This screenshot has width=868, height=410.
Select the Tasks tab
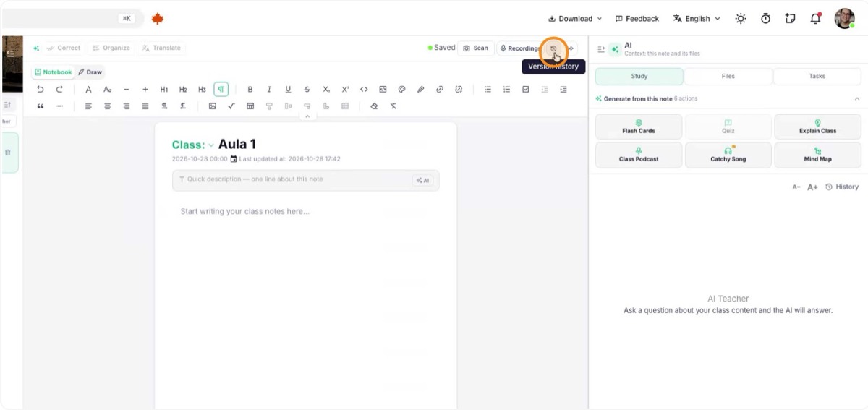(817, 76)
